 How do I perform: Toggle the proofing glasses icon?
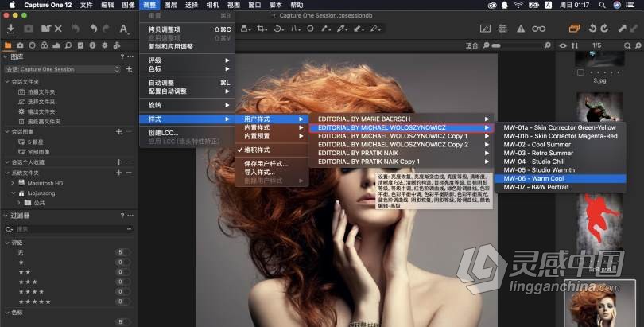(x=538, y=29)
